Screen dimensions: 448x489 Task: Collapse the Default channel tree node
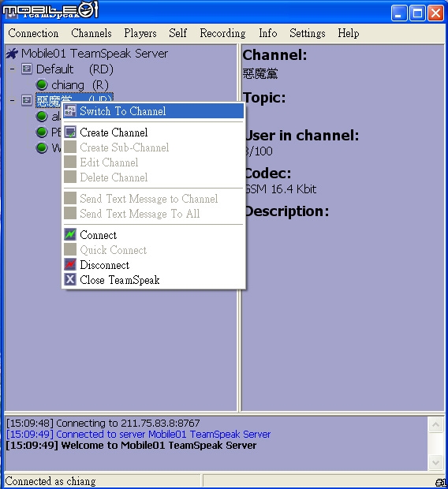[12, 69]
